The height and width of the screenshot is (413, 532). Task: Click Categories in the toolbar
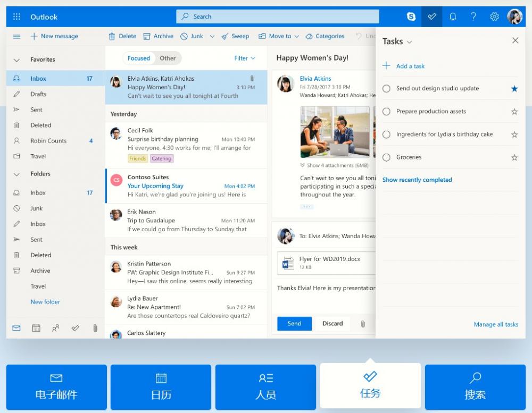click(x=325, y=36)
